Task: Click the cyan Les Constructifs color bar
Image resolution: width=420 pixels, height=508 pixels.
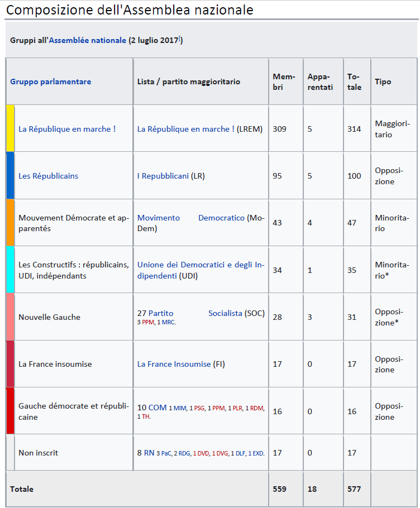Action: pos(10,270)
